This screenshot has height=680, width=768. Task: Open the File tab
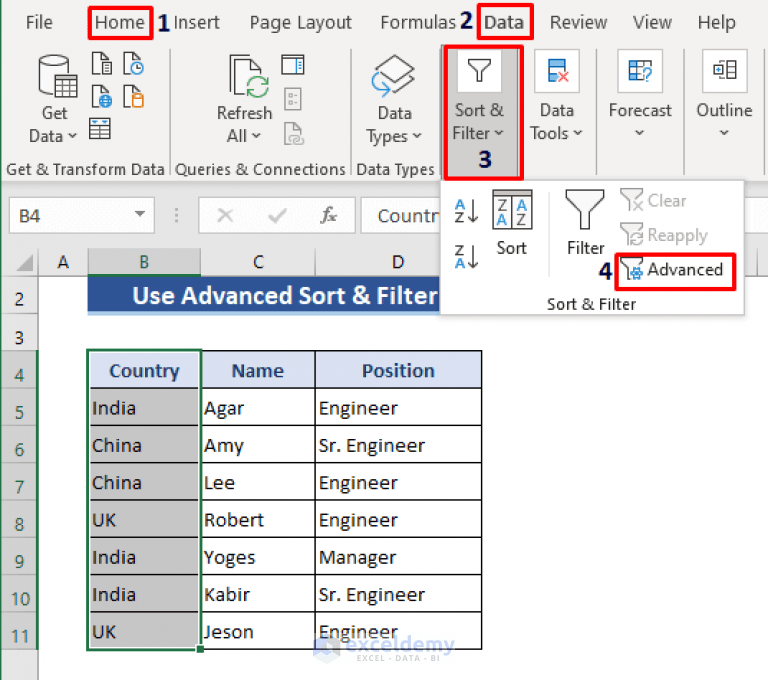(39, 22)
